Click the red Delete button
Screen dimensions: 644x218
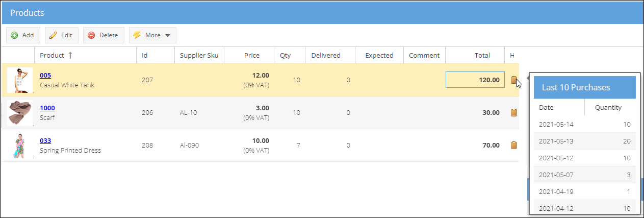[x=104, y=35]
